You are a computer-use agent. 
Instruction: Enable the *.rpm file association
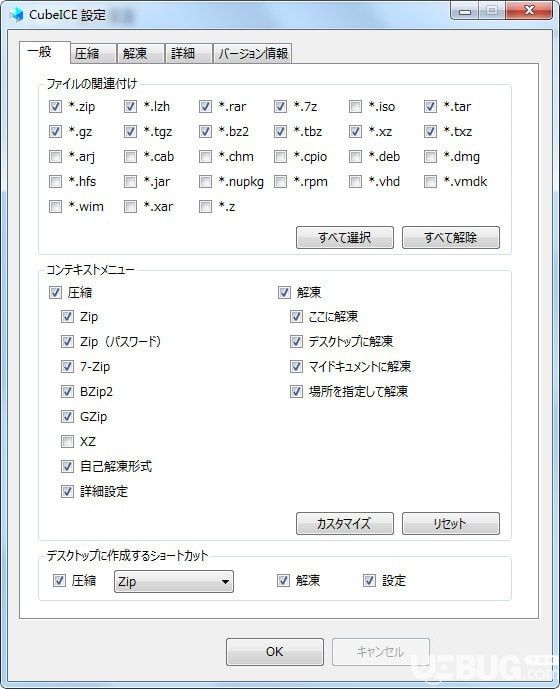click(280, 181)
